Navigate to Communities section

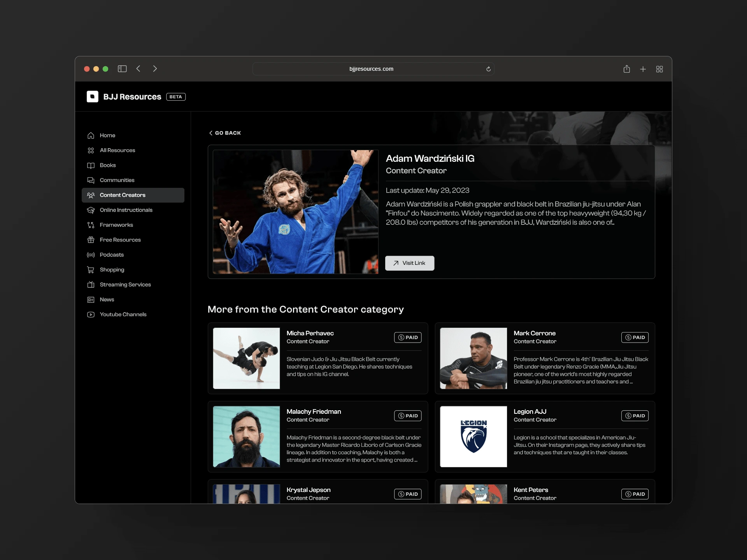(133, 180)
